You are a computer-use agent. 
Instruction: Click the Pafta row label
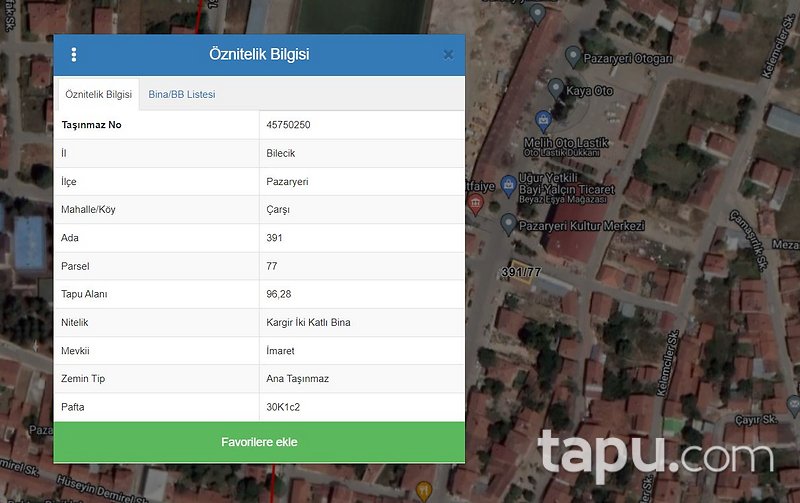72,407
